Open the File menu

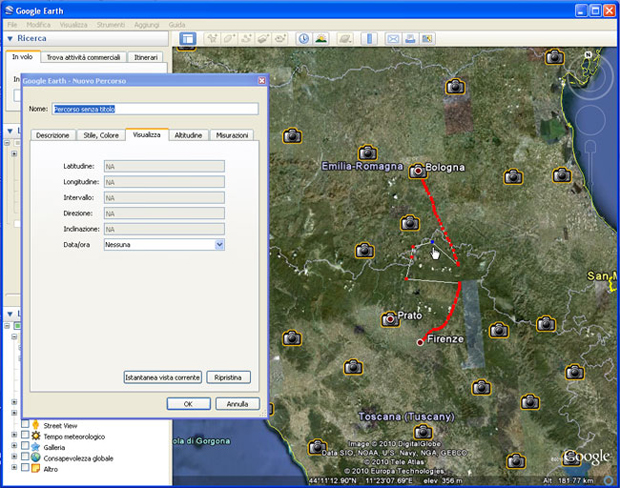(12, 25)
